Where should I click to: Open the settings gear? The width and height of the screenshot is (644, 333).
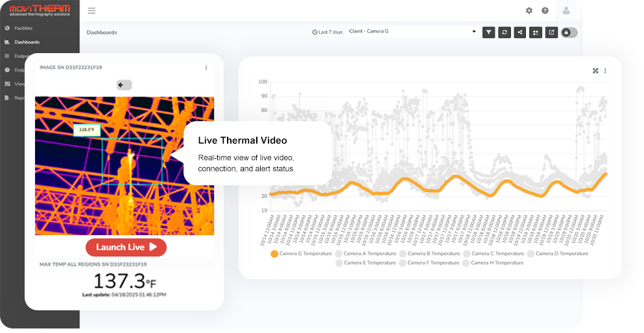[x=529, y=10]
